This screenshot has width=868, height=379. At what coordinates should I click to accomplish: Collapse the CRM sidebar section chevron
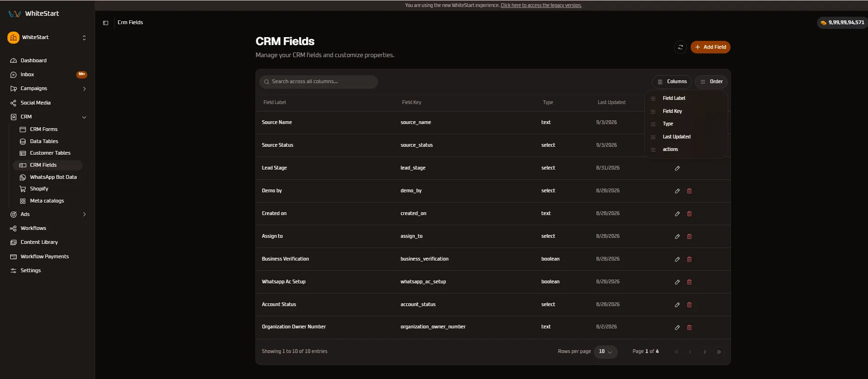[x=84, y=117]
